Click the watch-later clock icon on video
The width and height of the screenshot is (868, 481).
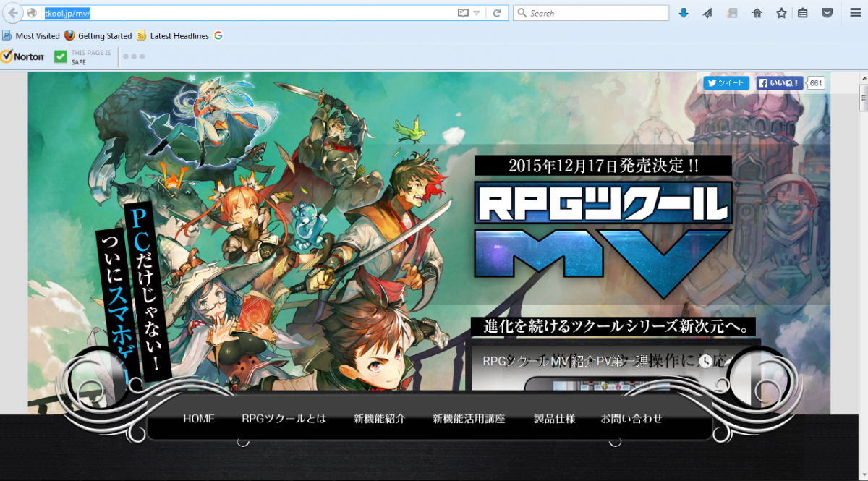[705, 361]
